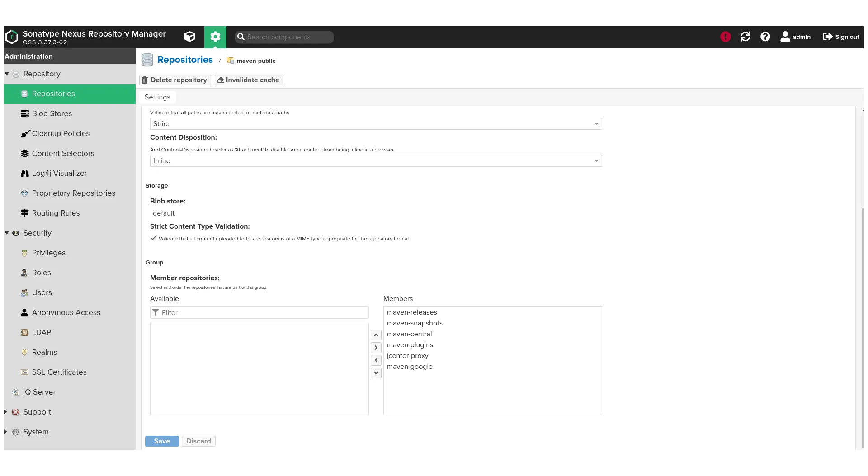
Task: Click the Users icon in sidebar
Action: click(25, 293)
